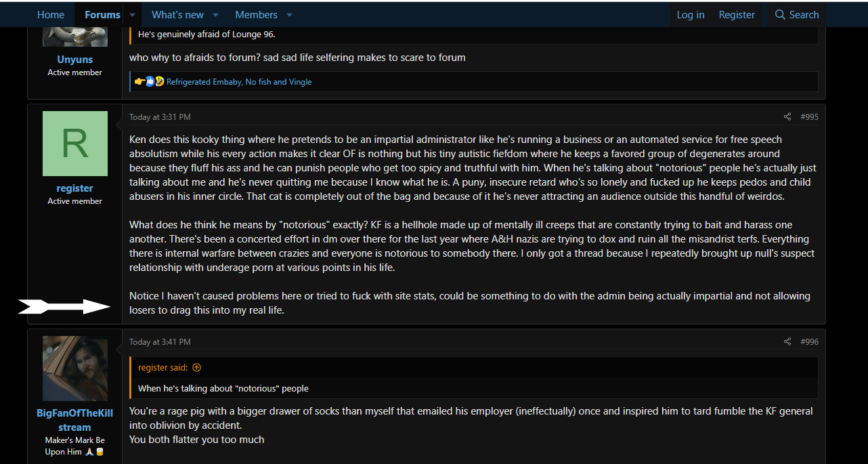Screen dimensions: 868x464
Task: Open register's green R avatar
Action: pos(75,144)
